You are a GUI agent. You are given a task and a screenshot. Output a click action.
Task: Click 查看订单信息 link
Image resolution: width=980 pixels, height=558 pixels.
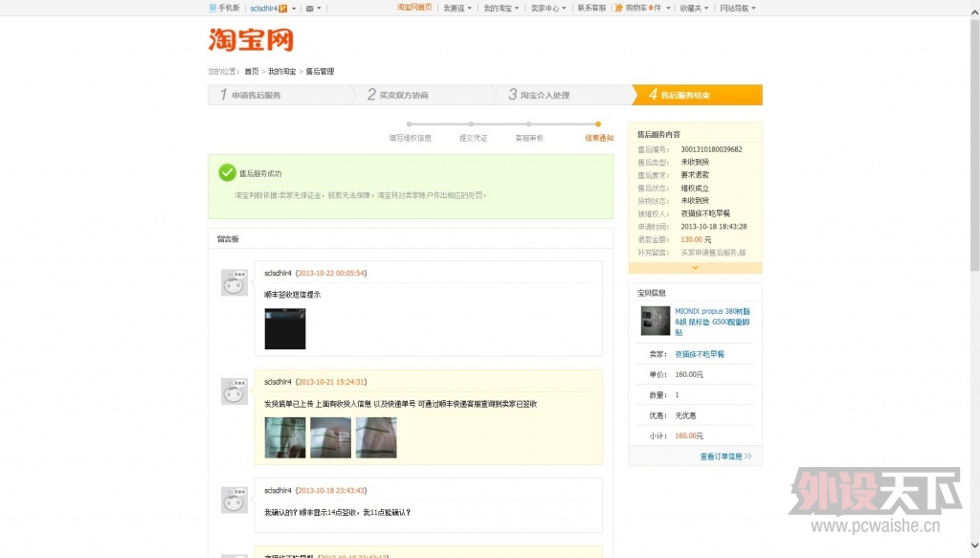tap(725, 457)
